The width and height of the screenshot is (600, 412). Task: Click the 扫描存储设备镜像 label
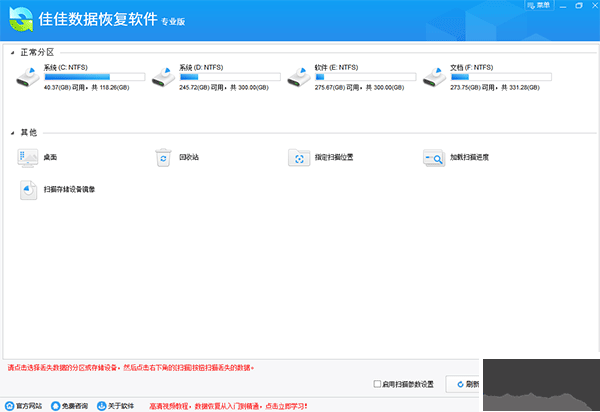pyautogui.click(x=69, y=189)
